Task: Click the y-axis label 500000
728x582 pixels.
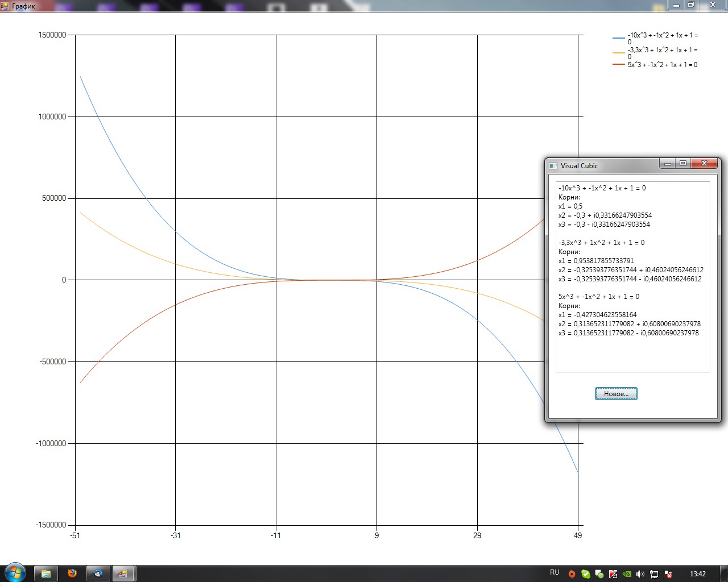Action: coord(54,198)
